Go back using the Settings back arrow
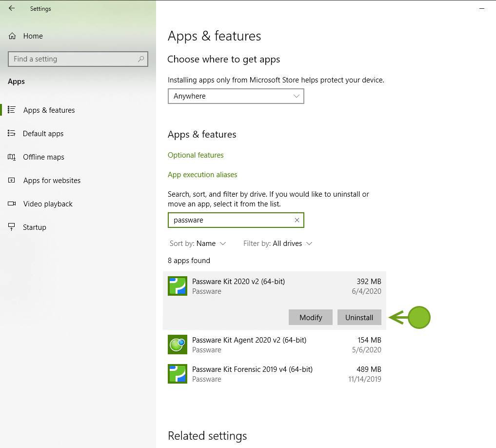 (x=12, y=8)
